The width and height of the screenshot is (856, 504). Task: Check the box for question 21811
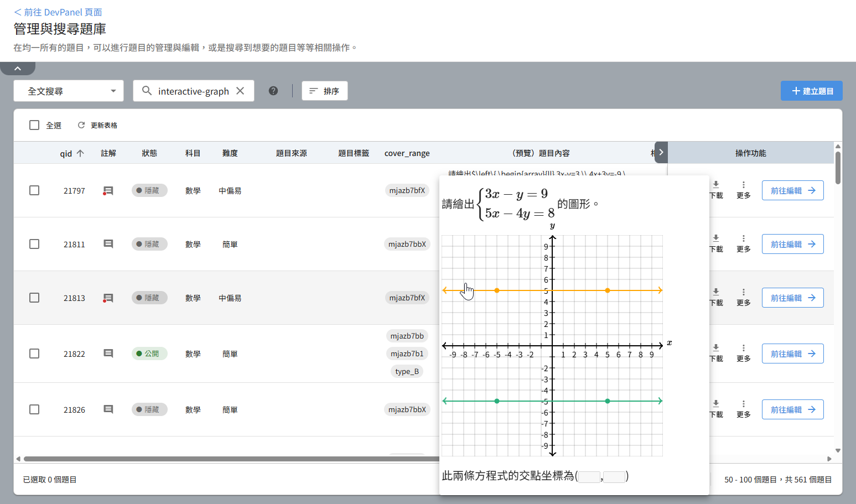[34, 244]
